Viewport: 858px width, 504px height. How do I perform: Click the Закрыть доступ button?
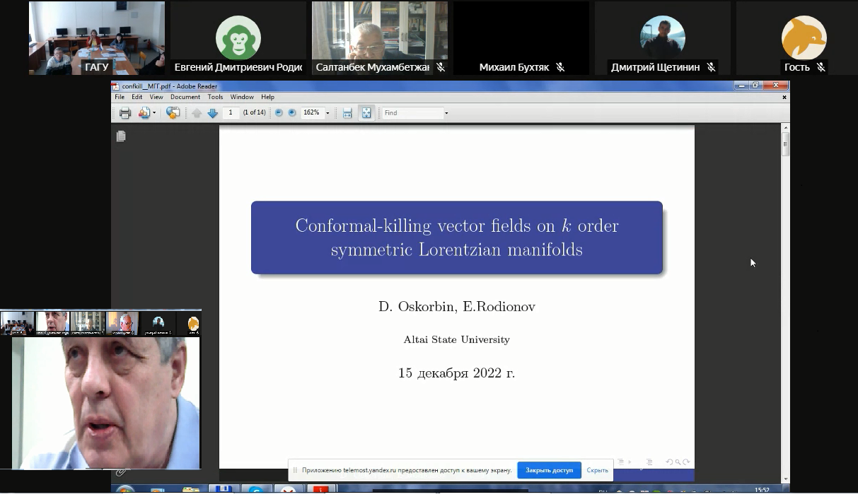(x=549, y=470)
